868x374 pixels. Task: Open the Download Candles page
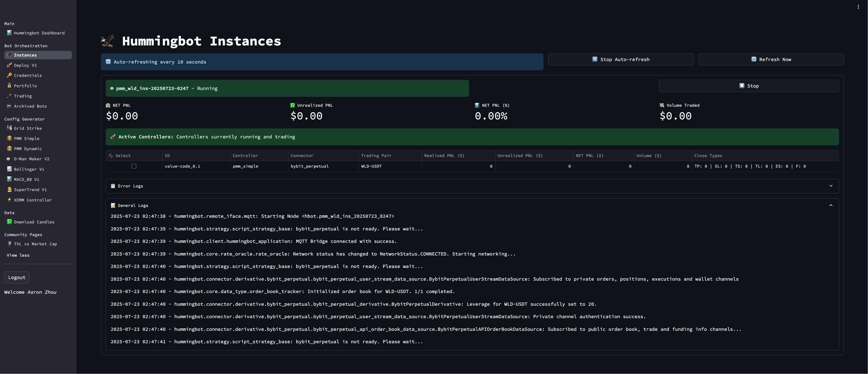pyautogui.click(x=38, y=222)
